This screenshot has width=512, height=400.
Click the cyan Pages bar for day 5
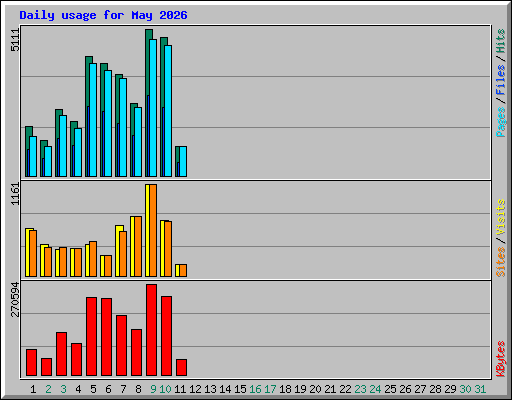(93, 120)
